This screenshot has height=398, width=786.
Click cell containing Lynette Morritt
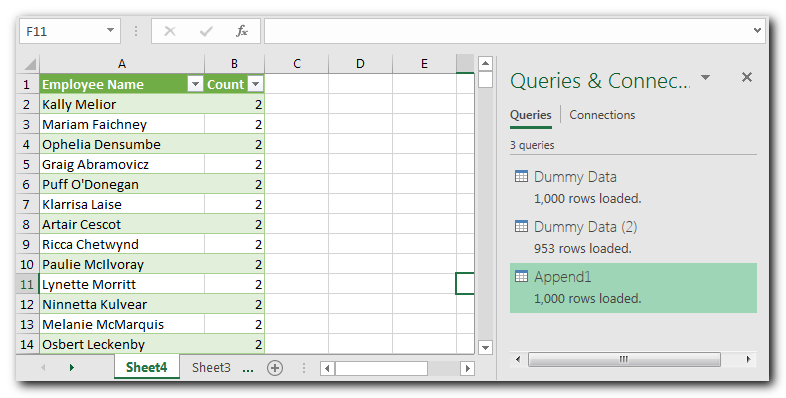coord(122,284)
